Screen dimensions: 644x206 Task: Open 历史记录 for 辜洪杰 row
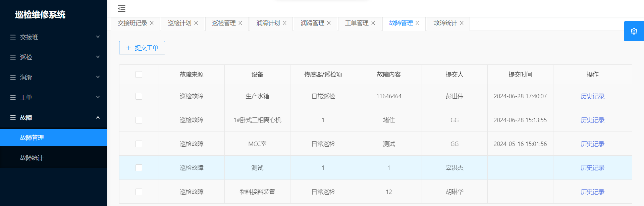[592, 168]
